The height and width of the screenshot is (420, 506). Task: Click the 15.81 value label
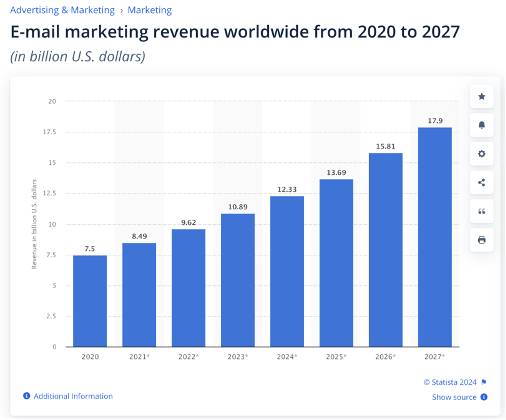(386, 146)
